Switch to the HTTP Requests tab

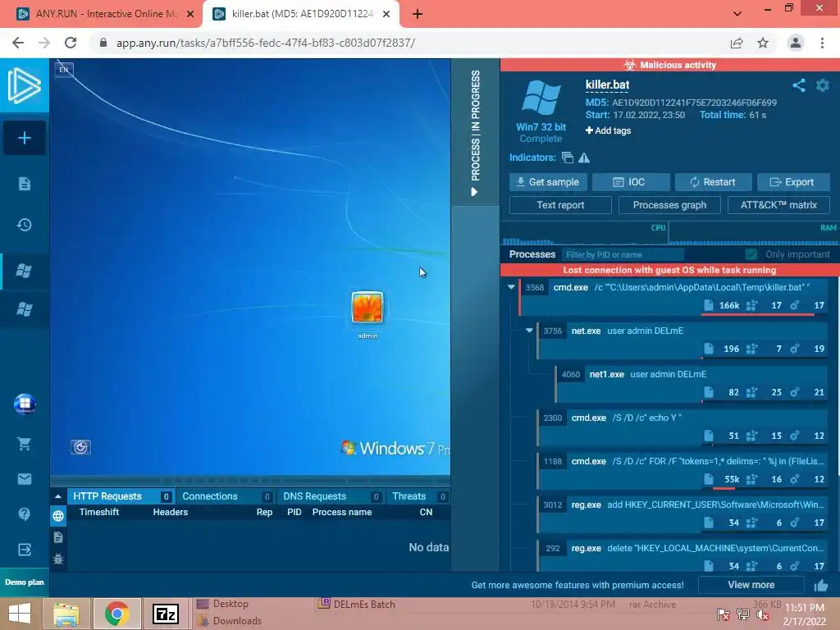pyautogui.click(x=121, y=496)
